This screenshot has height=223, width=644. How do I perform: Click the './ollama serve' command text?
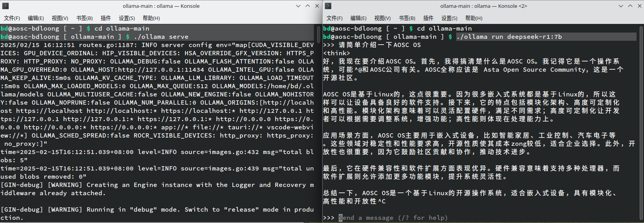(161, 37)
